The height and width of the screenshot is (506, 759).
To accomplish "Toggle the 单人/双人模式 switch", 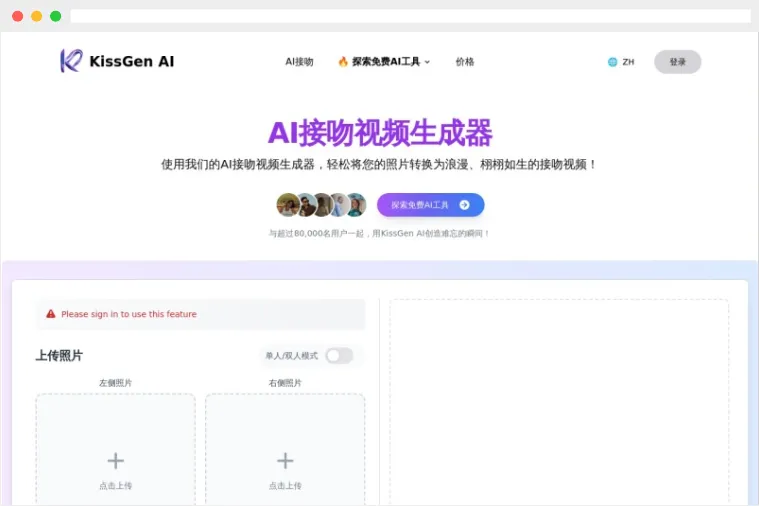I will [x=339, y=355].
